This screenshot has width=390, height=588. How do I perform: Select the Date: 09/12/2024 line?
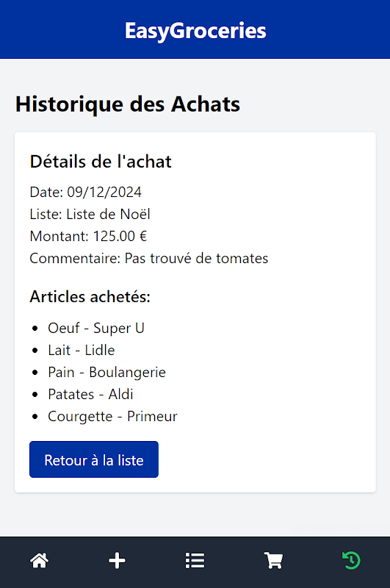click(85, 192)
